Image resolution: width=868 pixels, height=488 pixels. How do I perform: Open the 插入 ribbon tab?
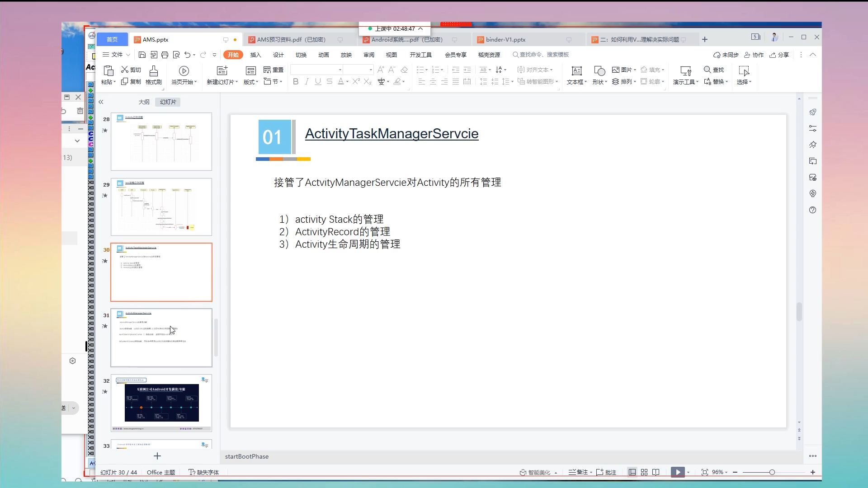(x=255, y=55)
